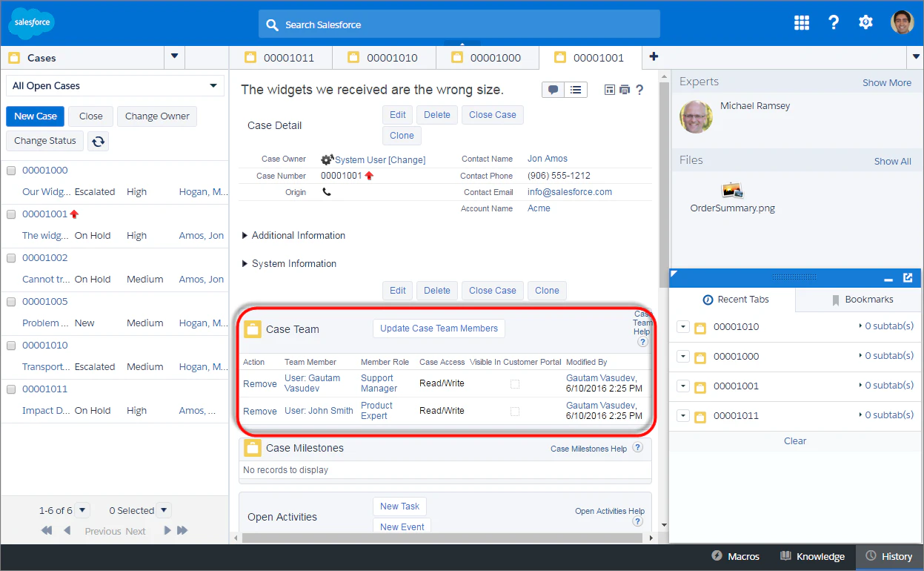924x571 pixels.
Task: Add a new tab with plus icon
Action: (x=654, y=56)
